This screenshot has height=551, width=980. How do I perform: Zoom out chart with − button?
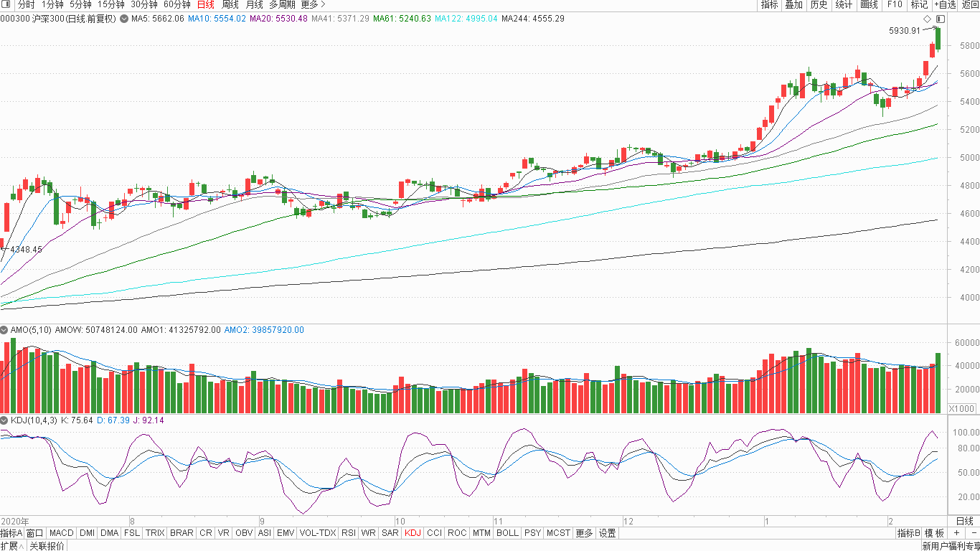coord(974,533)
